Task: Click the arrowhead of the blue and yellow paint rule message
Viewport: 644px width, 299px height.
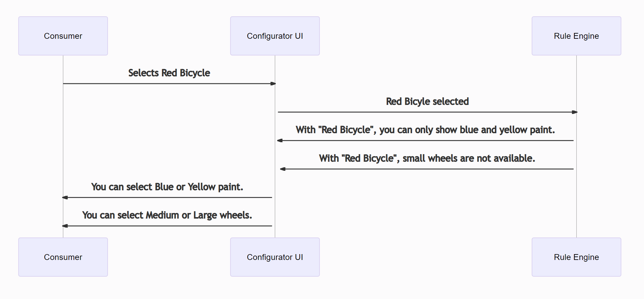Action: point(280,140)
